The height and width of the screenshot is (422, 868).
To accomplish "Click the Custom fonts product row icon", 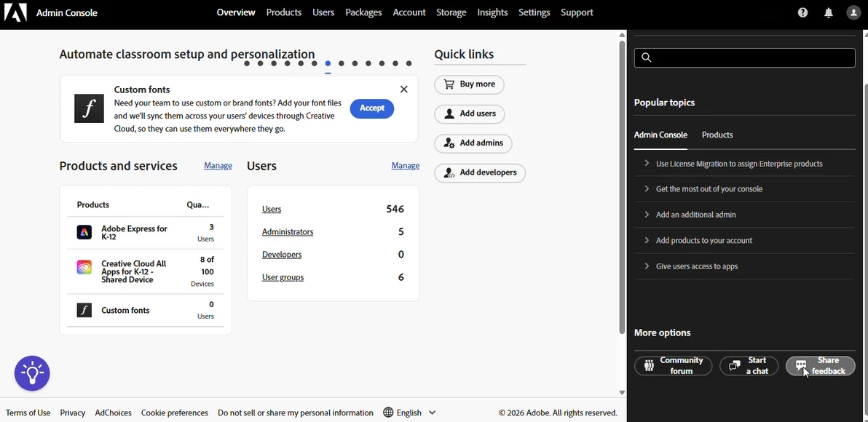I will pos(84,310).
